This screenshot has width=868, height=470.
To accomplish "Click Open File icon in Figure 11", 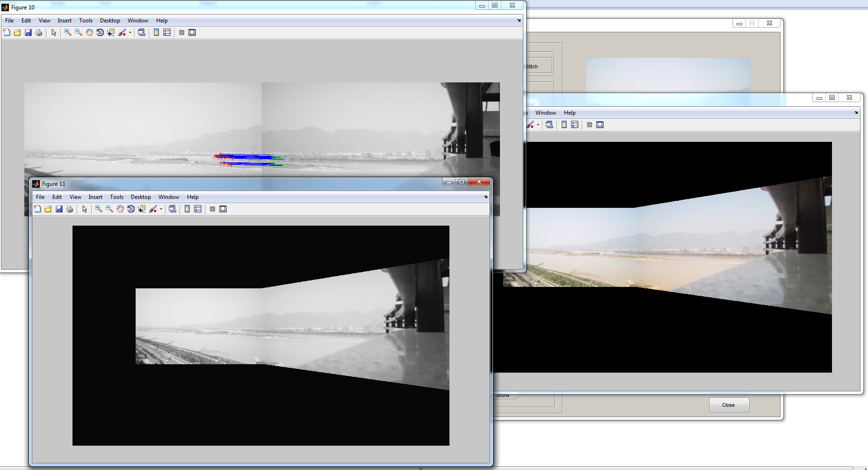I will coord(48,209).
